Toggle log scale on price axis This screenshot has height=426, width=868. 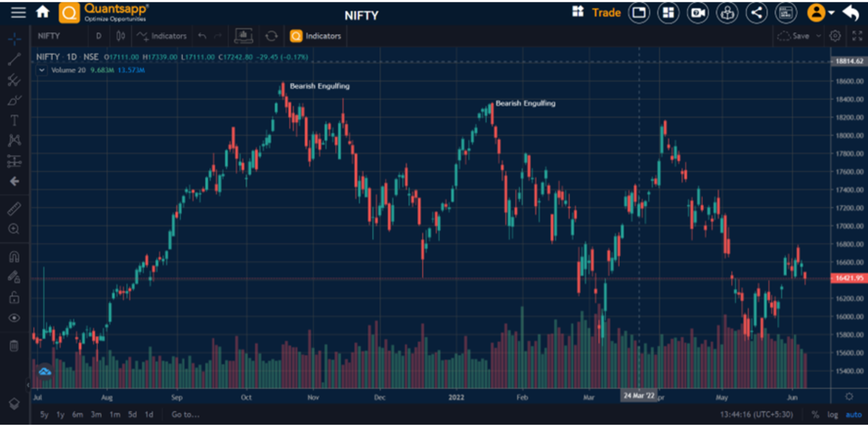tap(832, 415)
